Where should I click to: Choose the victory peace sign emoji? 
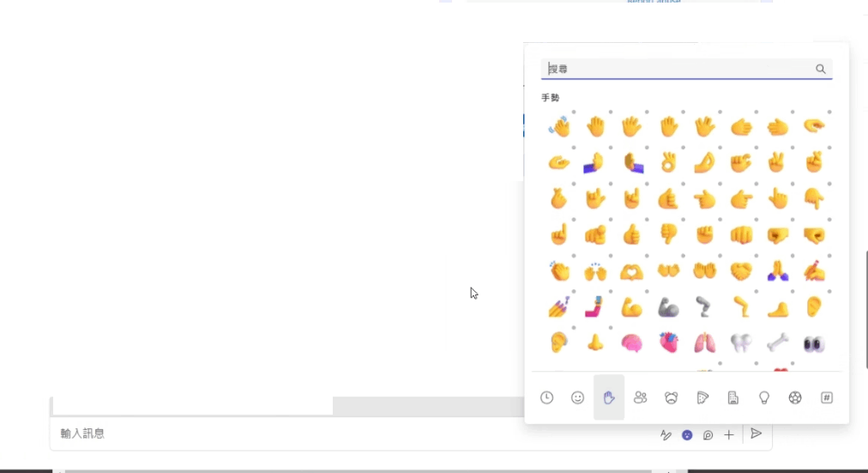(777, 162)
